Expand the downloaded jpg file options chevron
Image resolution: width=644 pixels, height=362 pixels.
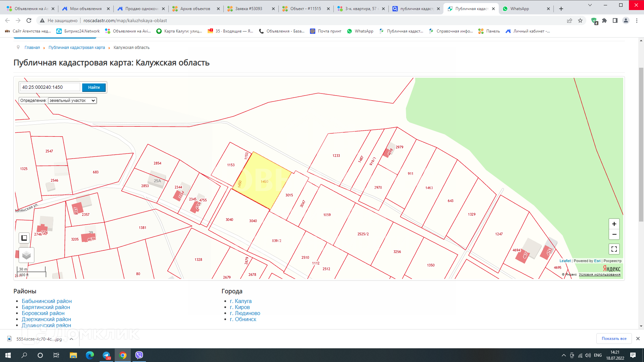click(x=71, y=339)
